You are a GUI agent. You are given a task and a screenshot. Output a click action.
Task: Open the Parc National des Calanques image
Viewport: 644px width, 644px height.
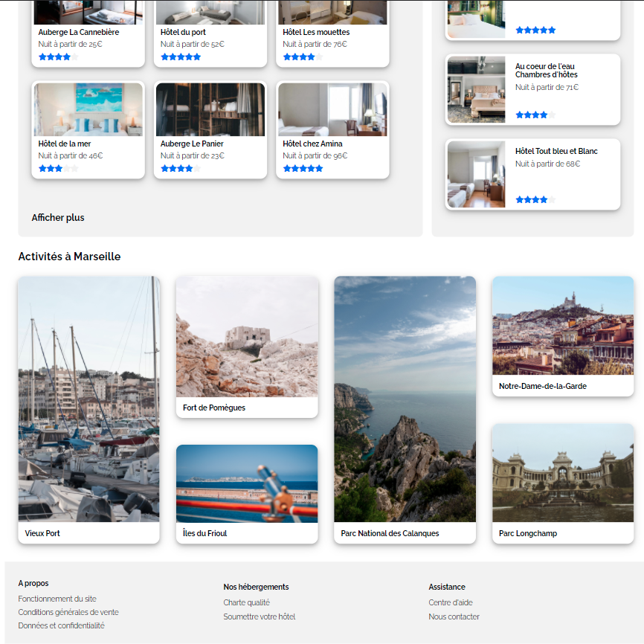pyautogui.click(x=405, y=399)
